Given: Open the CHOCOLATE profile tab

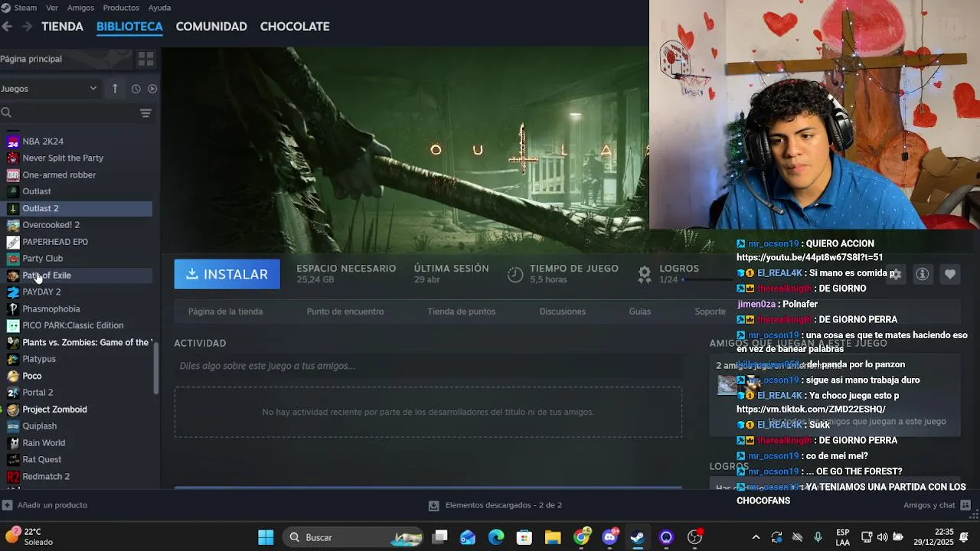Looking at the screenshot, I should 295,26.
